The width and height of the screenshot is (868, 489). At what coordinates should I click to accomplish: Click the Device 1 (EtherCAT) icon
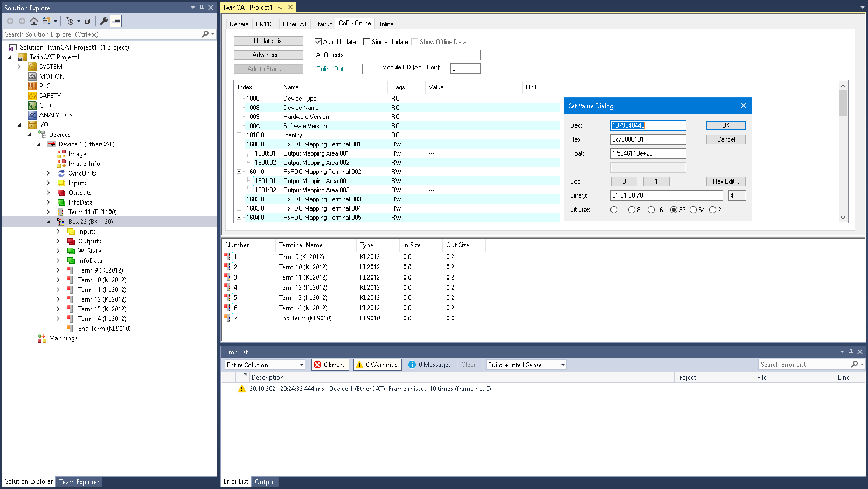tap(52, 144)
